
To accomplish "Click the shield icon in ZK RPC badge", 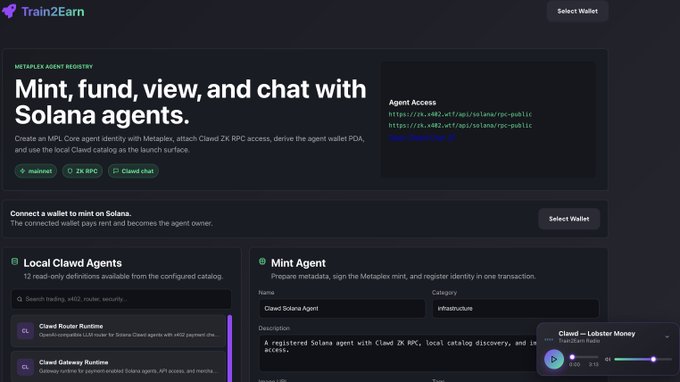I will click(70, 171).
